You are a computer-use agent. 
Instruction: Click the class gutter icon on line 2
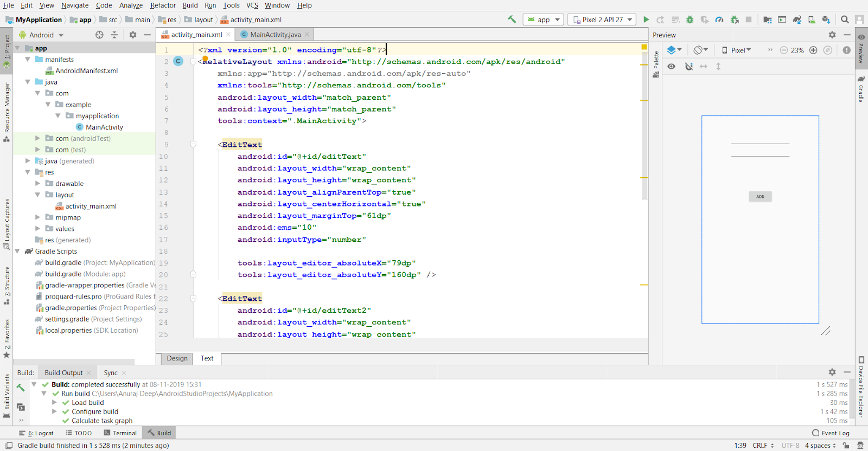pos(178,61)
